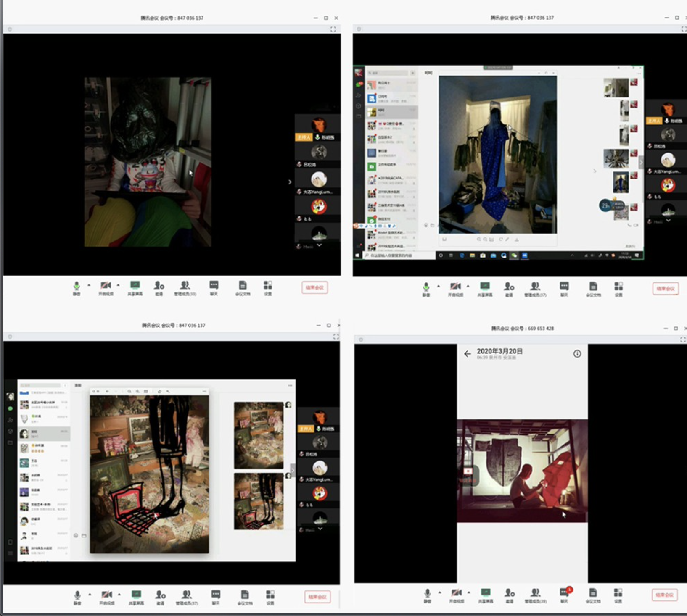This screenshot has height=616, width=687.
Task: Open settings in the red-chair artwork window
Action: point(270,598)
